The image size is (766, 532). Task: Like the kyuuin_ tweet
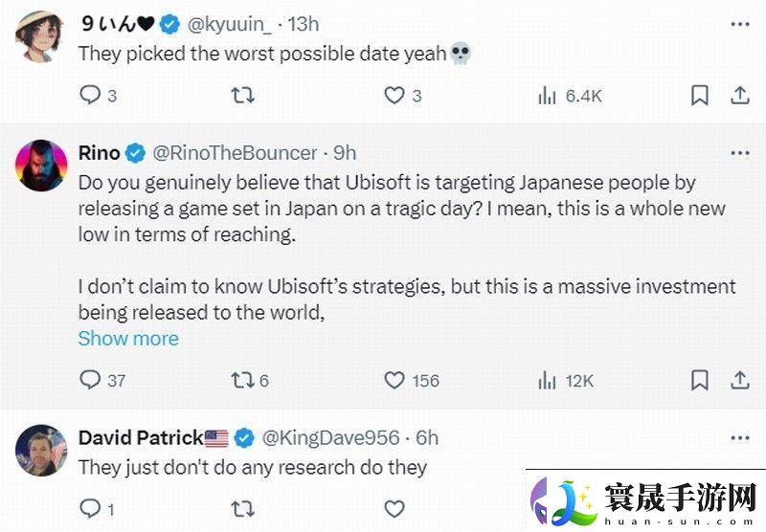click(x=394, y=95)
